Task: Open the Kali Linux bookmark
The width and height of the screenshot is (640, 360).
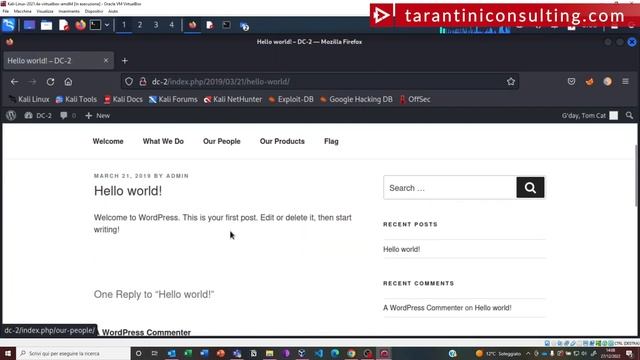Action: (29, 99)
